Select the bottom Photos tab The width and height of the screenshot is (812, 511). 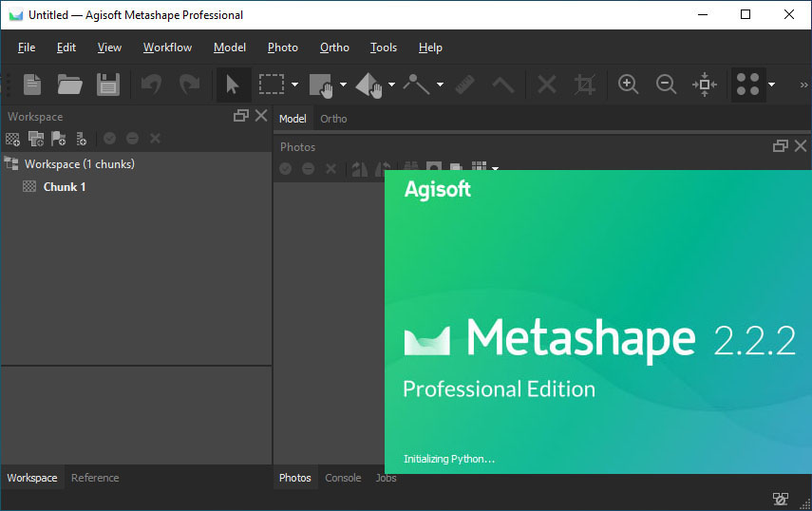[x=295, y=478]
